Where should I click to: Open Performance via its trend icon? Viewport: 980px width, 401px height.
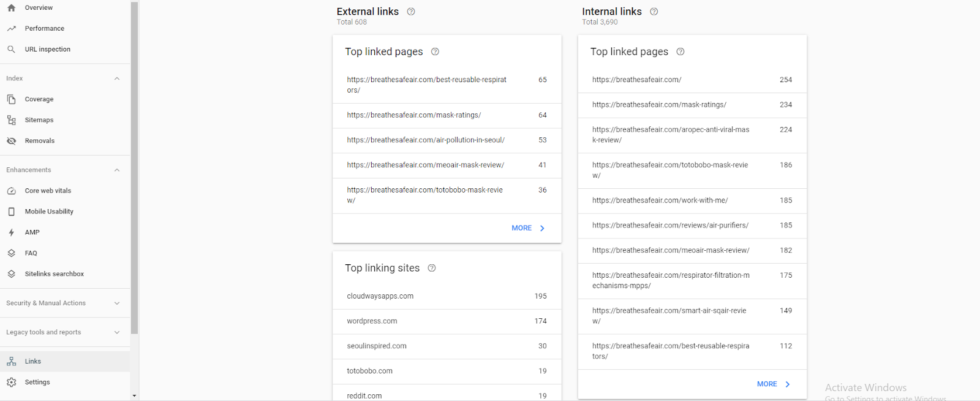coord(11,29)
